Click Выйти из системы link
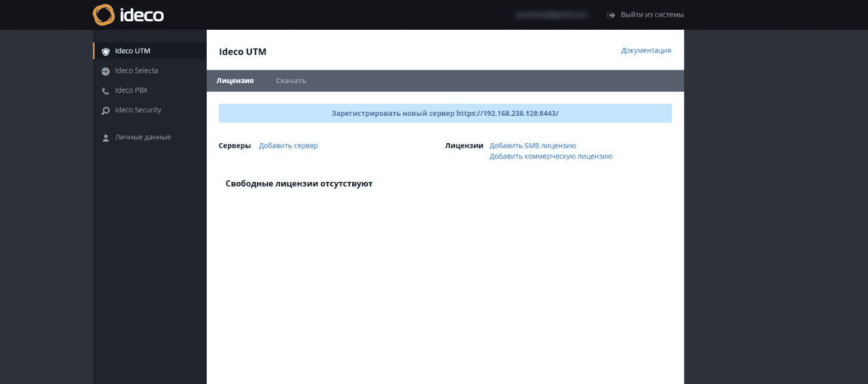Image resolution: width=868 pixels, height=384 pixels. pyautogui.click(x=652, y=15)
